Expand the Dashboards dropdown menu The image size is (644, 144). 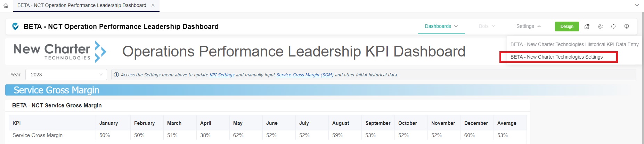[x=441, y=26]
